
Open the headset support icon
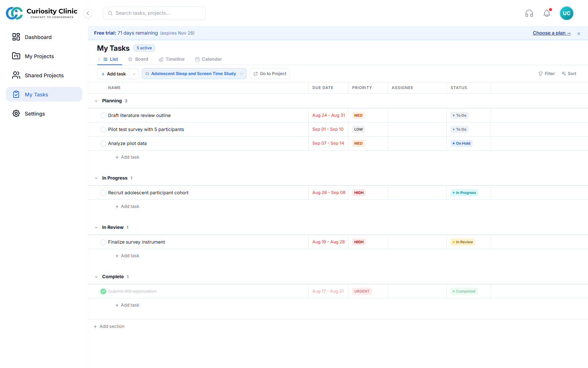click(x=529, y=13)
